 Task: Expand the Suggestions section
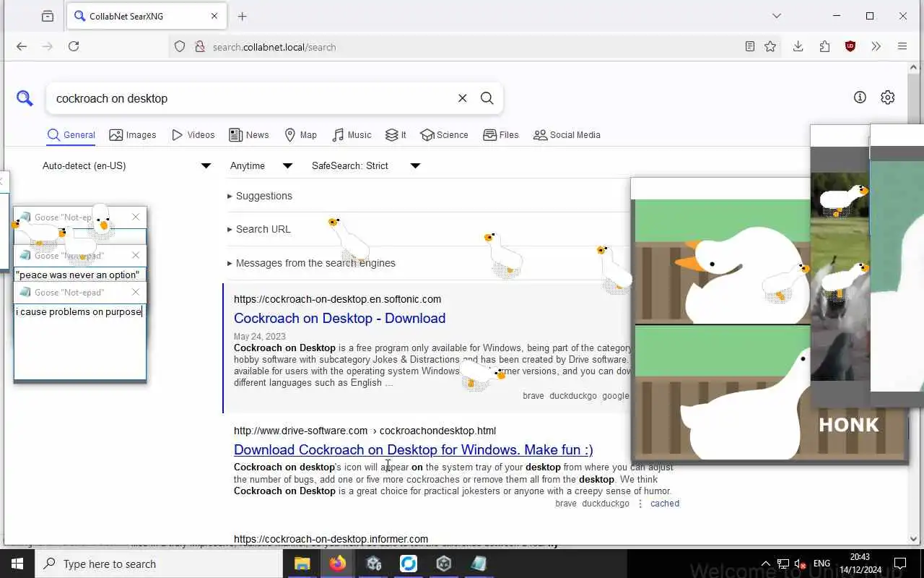pyautogui.click(x=260, y=196)
